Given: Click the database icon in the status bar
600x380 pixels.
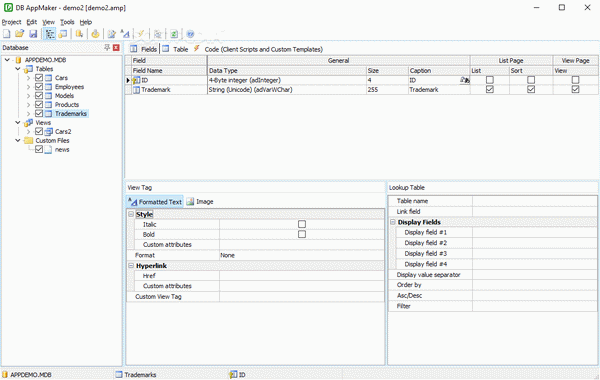Looking at the screenshot, I should (5, 375).
